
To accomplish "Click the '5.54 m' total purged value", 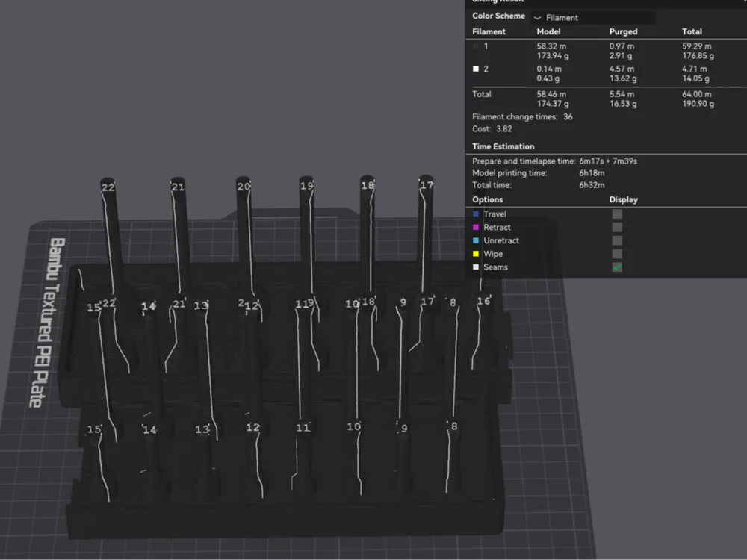I will tap(622, 94).
